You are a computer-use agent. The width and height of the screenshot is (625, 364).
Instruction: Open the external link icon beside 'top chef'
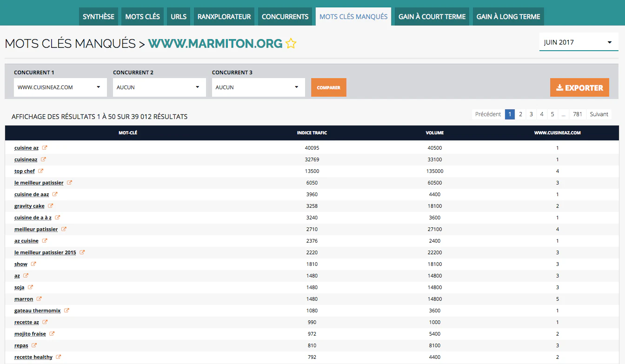click(41, 171)
